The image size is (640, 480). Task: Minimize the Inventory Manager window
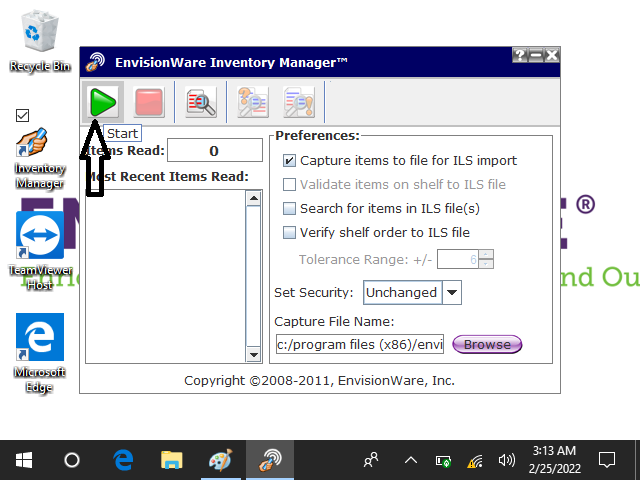[536, 55]
